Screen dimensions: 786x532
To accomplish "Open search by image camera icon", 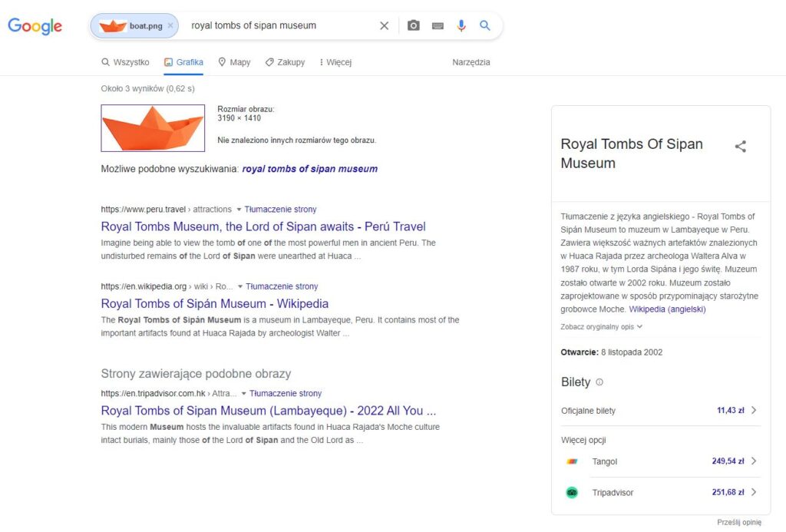I will point(413,25).
